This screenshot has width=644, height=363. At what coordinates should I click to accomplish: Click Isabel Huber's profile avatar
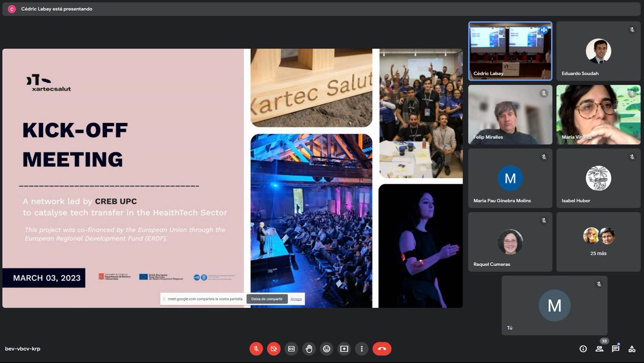(598, 178)
